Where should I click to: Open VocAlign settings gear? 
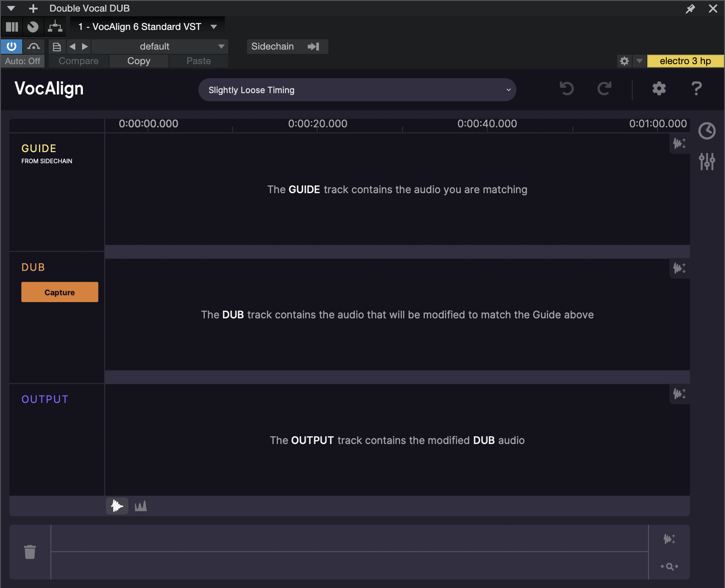point(659,89)
